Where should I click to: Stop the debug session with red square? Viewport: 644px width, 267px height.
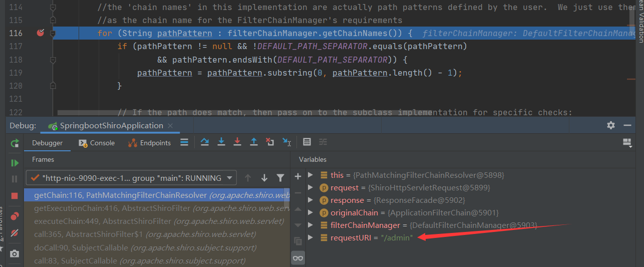point(15,196)
